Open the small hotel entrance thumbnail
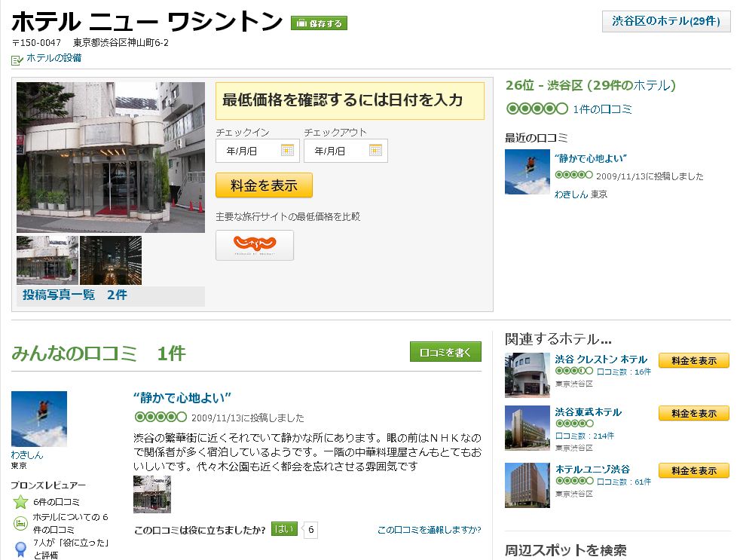 (x=47, y=260)
